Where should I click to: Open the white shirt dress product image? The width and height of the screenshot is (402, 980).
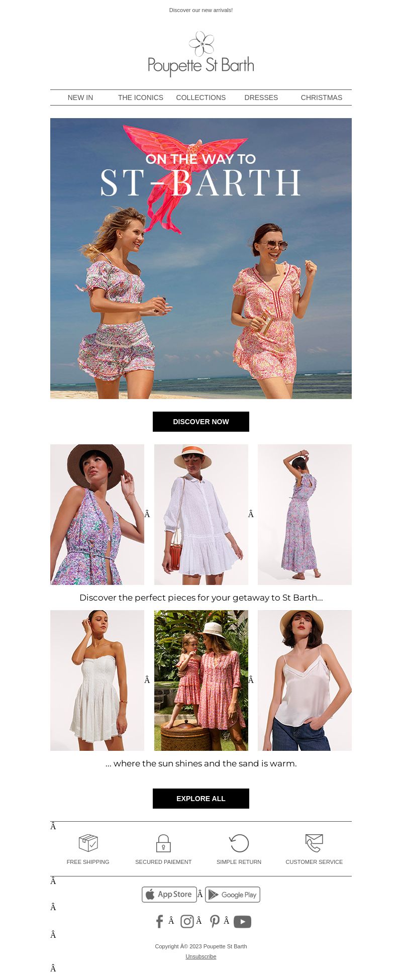coord(201,515)
